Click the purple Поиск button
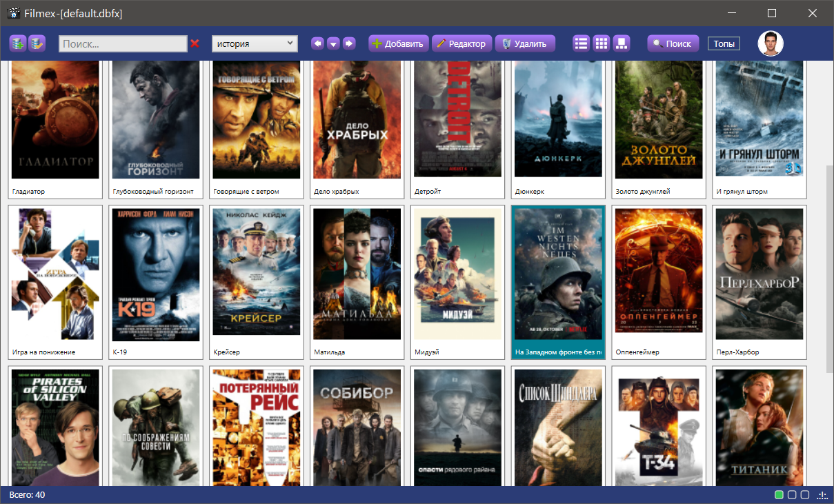The width and height of the screenshot is (834, 504). 673,43
